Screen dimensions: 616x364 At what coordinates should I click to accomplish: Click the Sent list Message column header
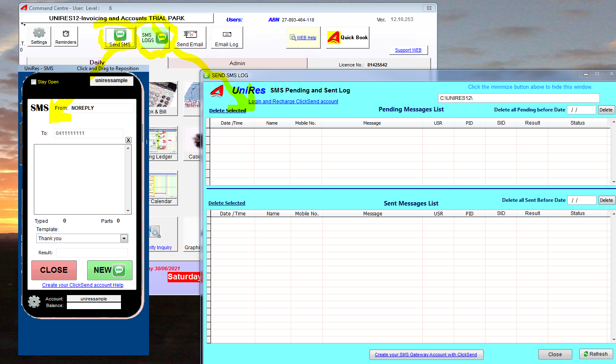coord(372,214)
